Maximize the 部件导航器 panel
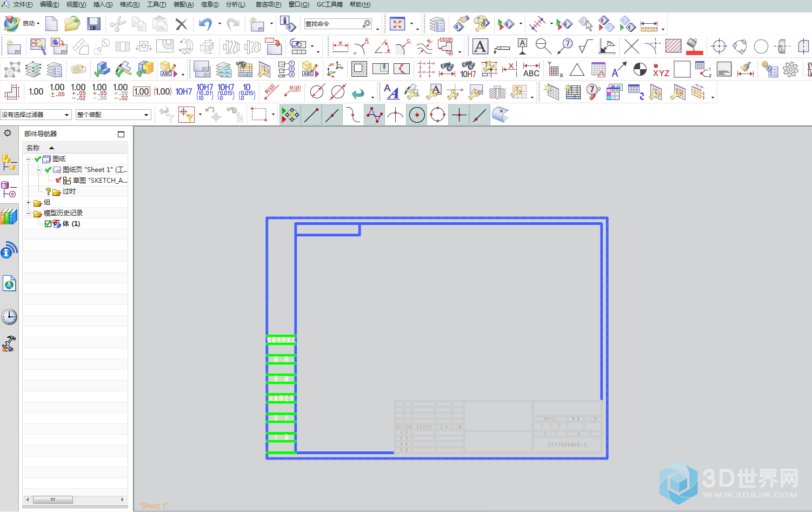This screenshot has width=812, height=512. point(121,134)
